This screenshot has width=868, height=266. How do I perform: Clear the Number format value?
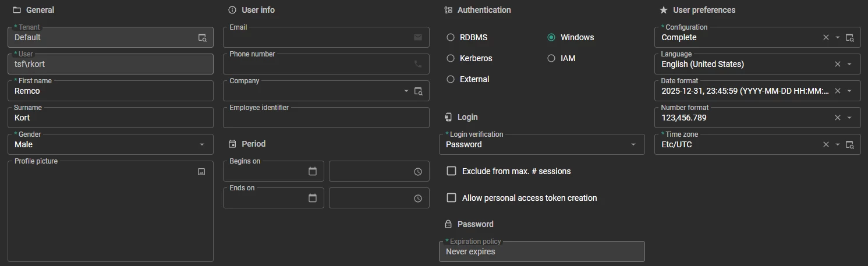pyautogui.click(x=838, y=118)
